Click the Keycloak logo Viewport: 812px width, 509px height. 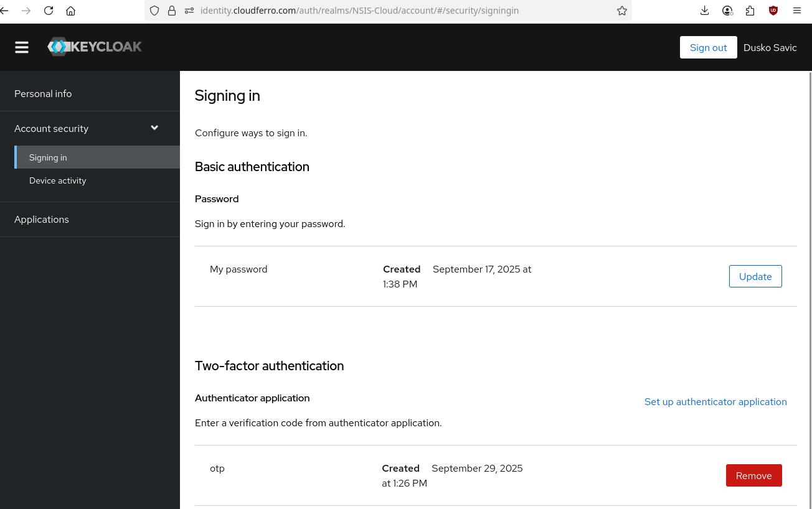pyautogui.click(x=95, y=47)
